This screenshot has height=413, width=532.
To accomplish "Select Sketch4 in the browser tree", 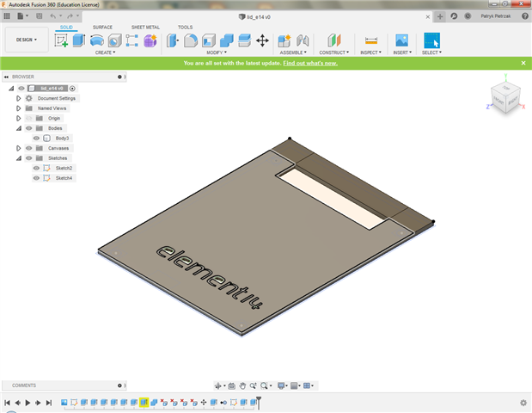I will [x=64, y=178].
